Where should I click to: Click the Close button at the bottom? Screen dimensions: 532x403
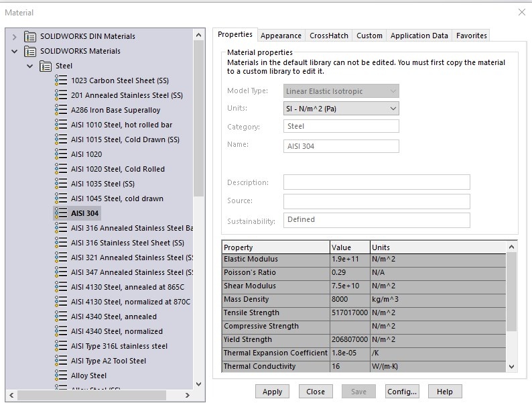(316, 392)
